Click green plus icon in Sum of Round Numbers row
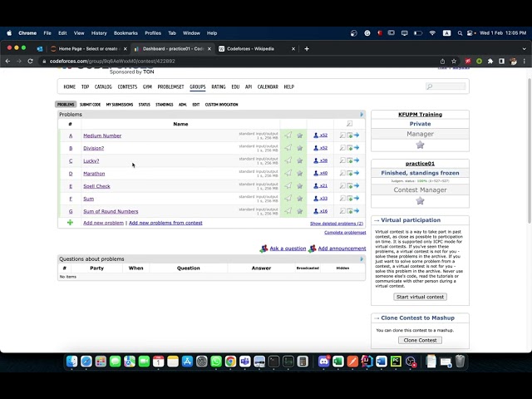Screen dimensions: 532x399 (349, 210)
